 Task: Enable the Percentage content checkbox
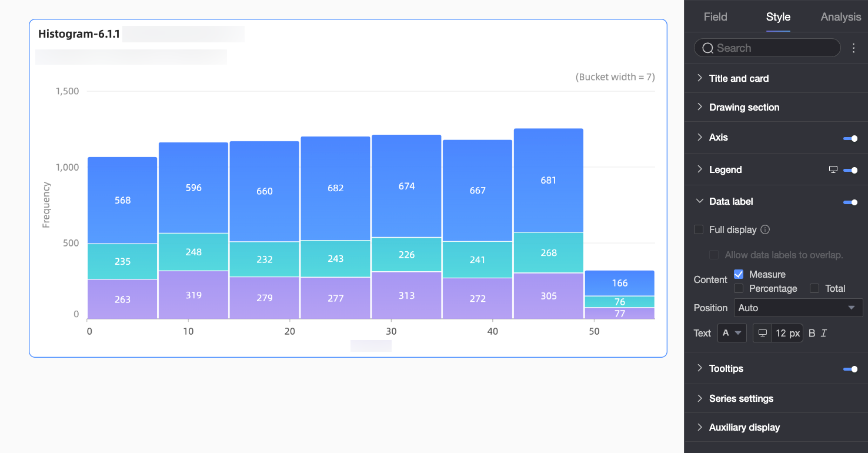tap(739, 288)
